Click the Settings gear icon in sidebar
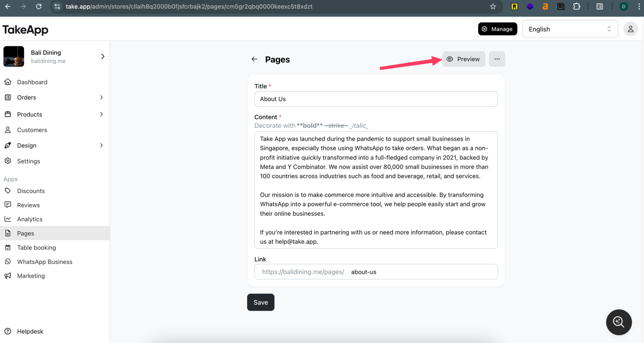 pyautogui.click(x=8, y=161)
